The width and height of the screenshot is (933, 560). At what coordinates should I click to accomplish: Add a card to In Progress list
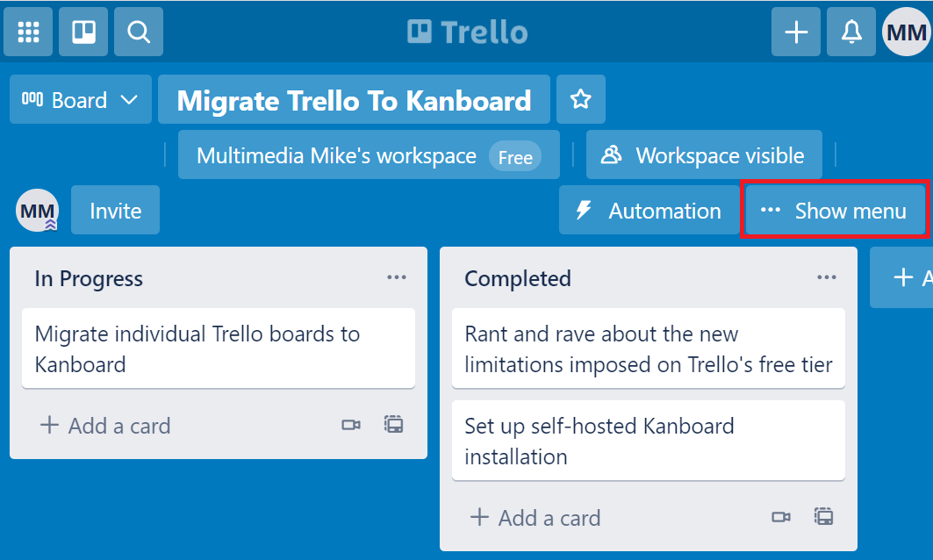(x=105, y=426)
